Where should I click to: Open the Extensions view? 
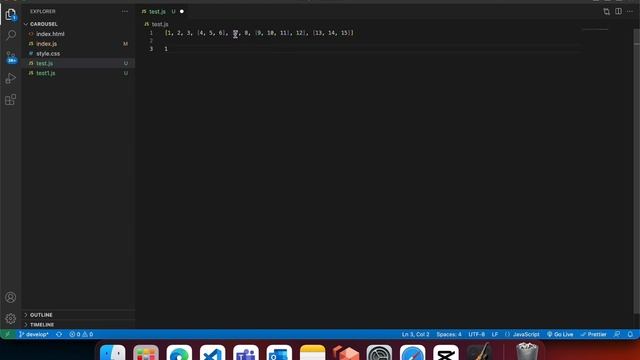tap(11, 100)
